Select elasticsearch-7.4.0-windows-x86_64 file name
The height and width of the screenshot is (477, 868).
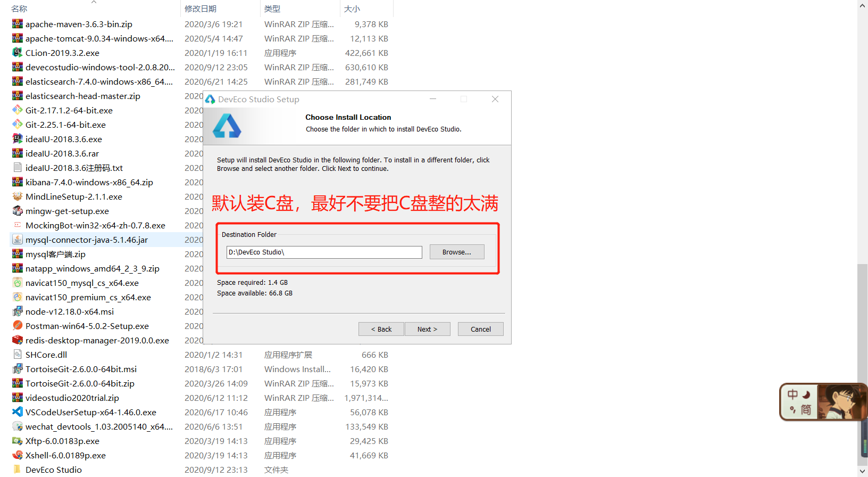[99, 81]
